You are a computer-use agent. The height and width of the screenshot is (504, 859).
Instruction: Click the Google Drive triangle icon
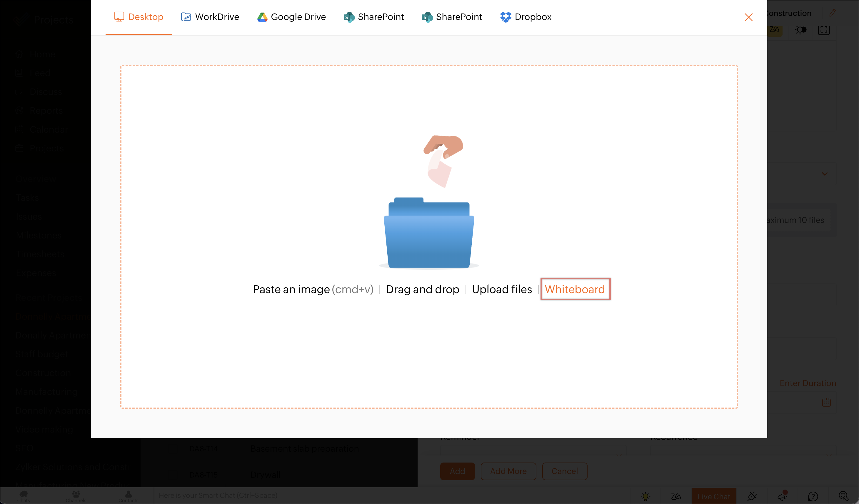tap(262, 17)
